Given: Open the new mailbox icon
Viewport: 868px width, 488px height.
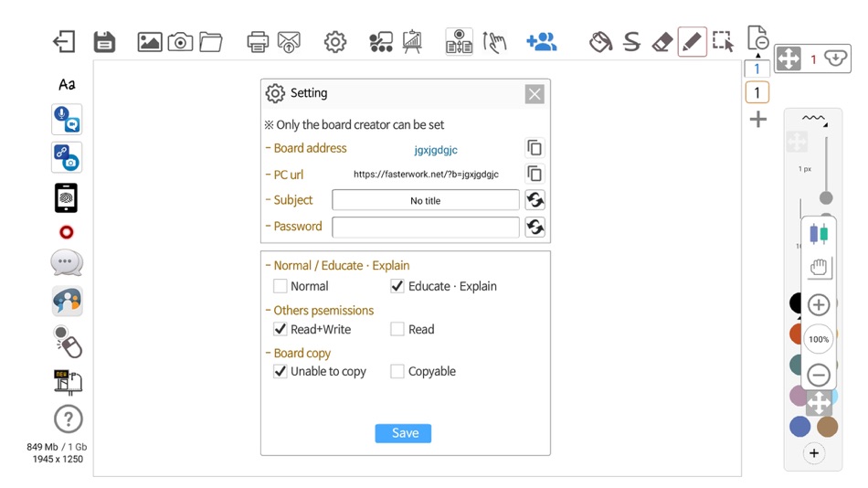Looking at the screenshot, I should click(x=69, y=382).
